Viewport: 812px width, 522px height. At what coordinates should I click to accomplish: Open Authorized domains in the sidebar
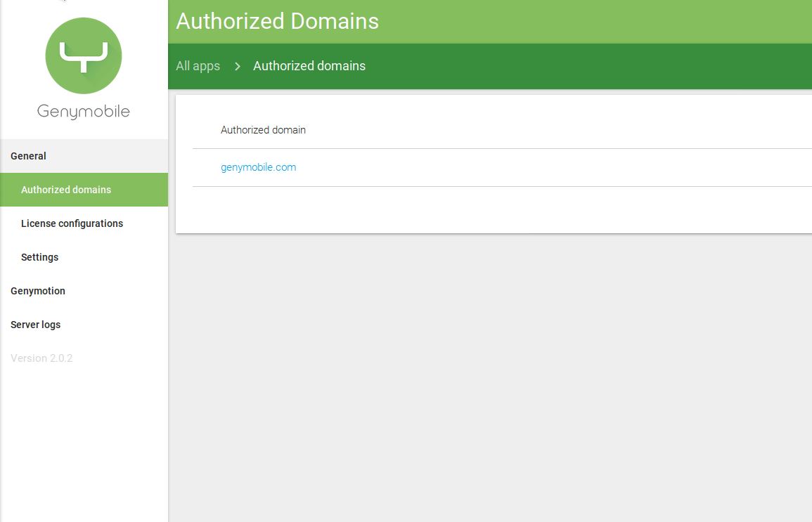click(x=66, y=190)
